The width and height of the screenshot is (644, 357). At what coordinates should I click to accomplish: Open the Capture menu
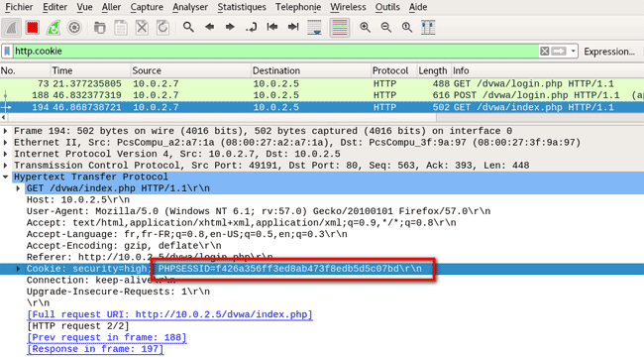pyautogui.click(x=147, y=7)
